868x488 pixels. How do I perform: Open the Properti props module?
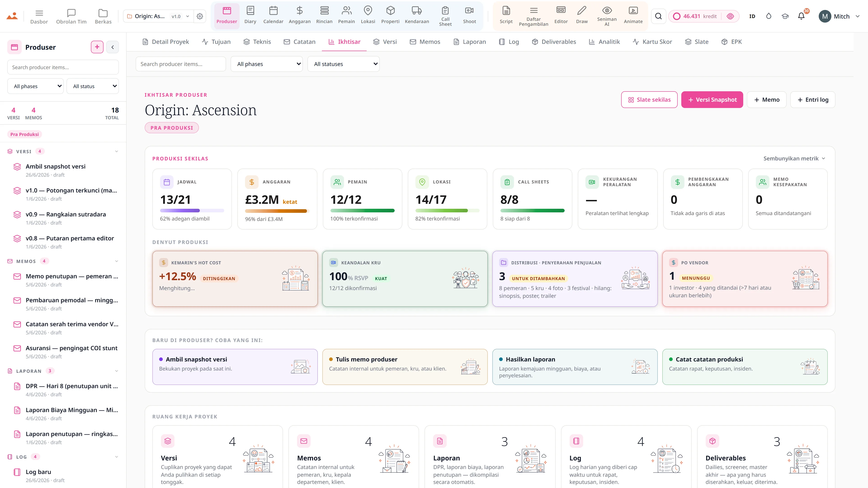390,16
